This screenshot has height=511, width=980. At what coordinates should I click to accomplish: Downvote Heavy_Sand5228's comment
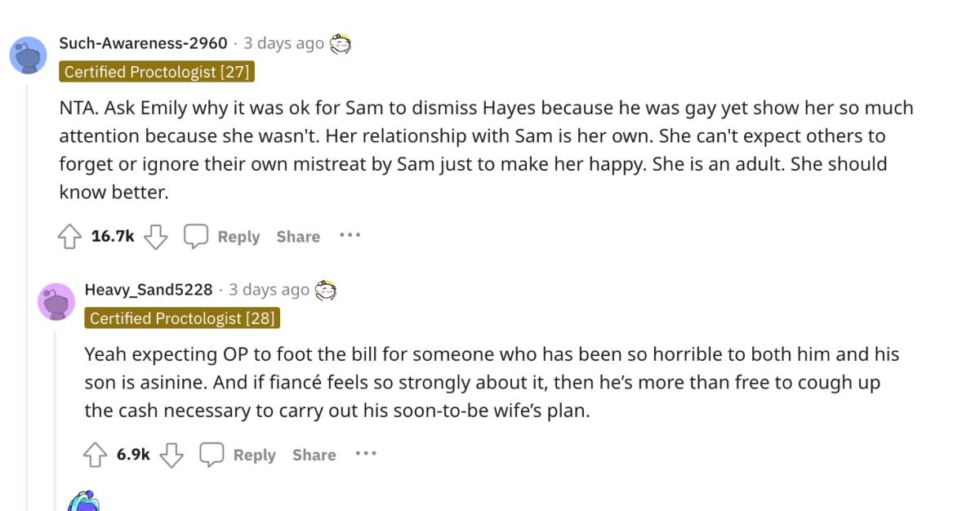click(x=172, y=455)
